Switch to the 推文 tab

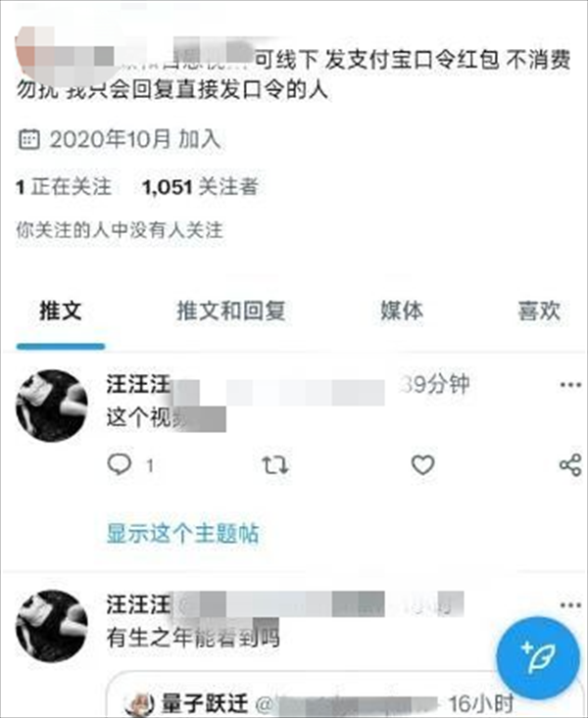click(x=61, y=311)
